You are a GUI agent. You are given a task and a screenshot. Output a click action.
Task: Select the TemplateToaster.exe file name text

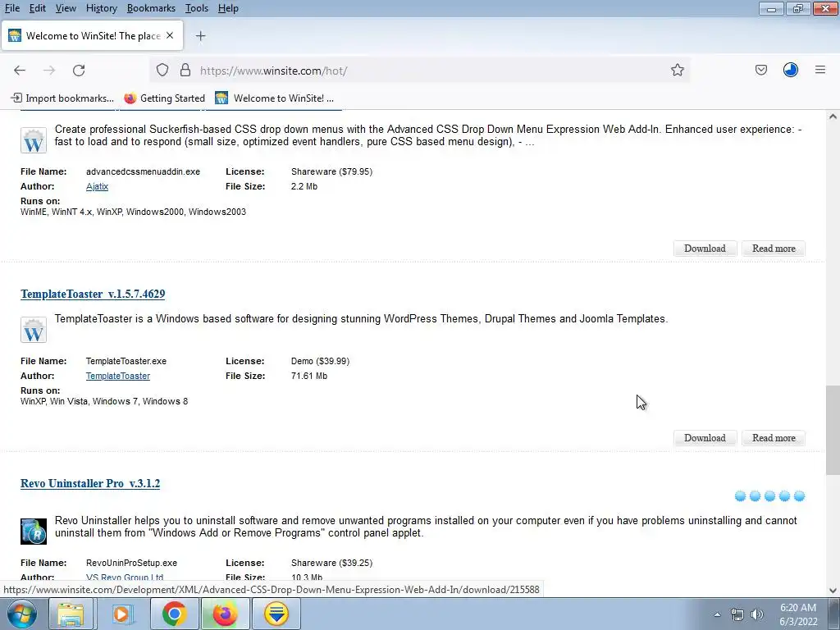126,362
